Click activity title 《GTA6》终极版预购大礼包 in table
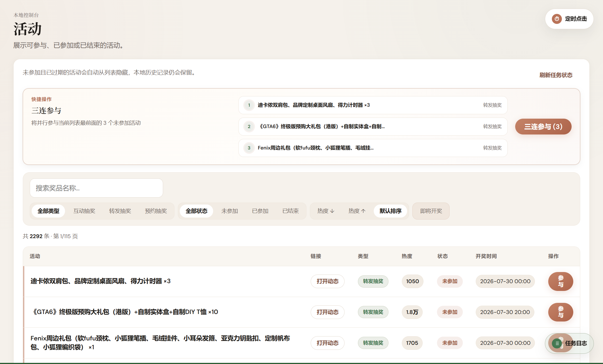The width and height of the screenshot is (603, 364). [x=124, y=312]
